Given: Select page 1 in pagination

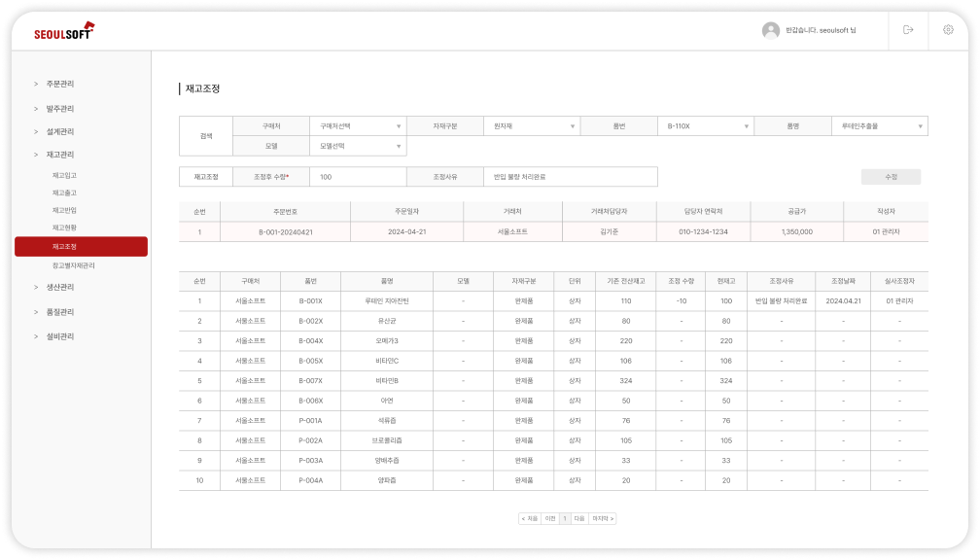Looking at the screenshot, I should tap(565, 519).
